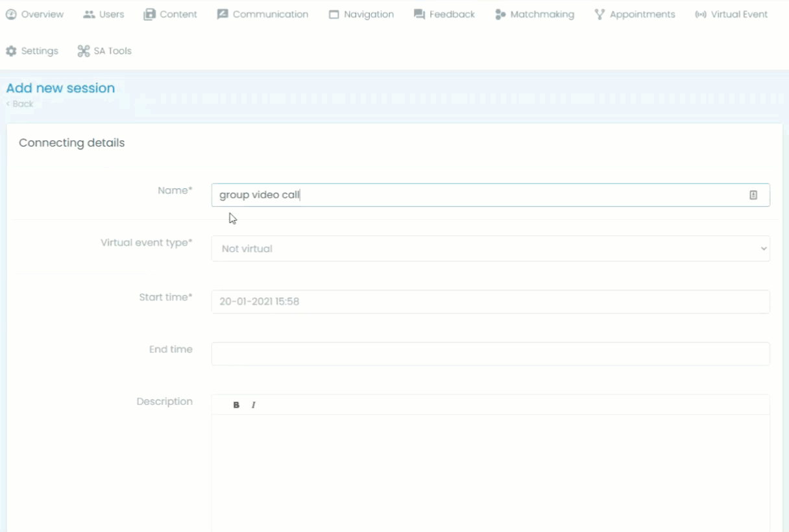Go back using the Back link
This screenshot has height=532, width=789.
tap(20, 104)
